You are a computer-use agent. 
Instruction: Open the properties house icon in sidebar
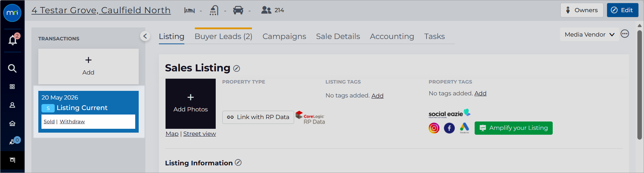click(12, 124)
